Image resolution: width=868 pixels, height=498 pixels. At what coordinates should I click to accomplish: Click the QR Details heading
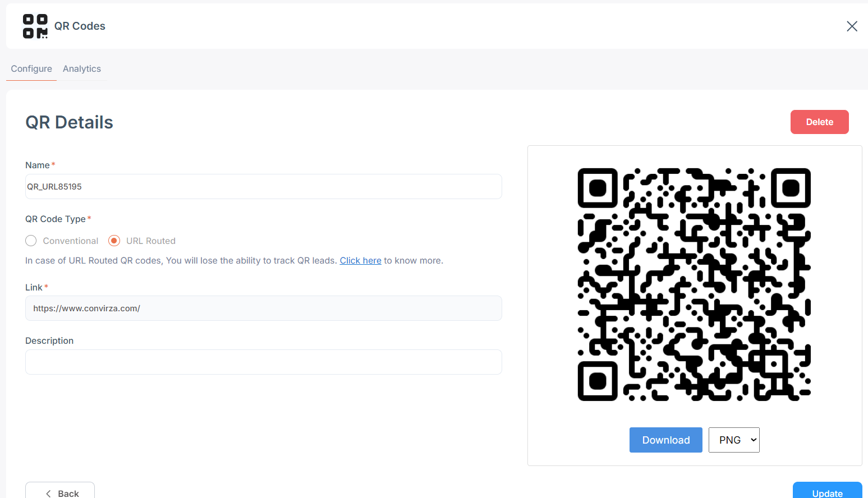coord(70,122)
